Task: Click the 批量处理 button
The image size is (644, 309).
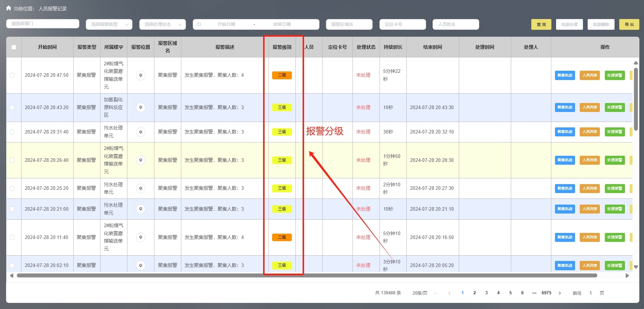Action: (x=569, y=24)
